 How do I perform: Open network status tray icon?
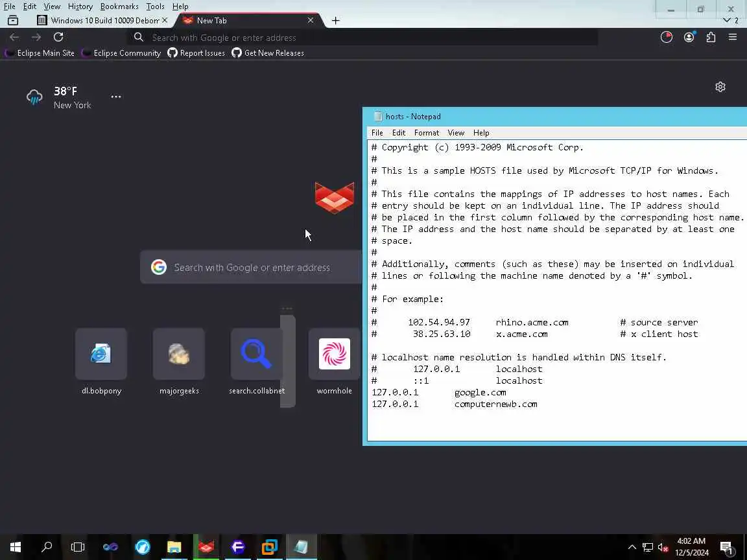coord(647,547)
